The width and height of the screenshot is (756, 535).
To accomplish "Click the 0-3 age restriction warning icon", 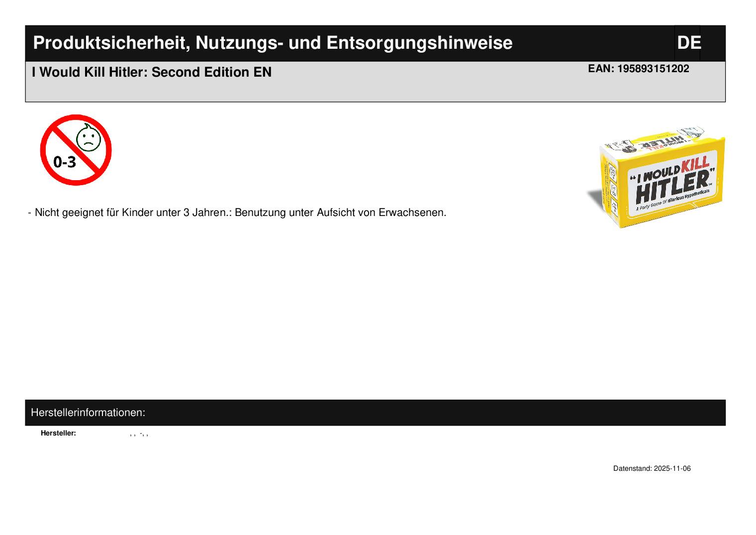I will point(76,150).
